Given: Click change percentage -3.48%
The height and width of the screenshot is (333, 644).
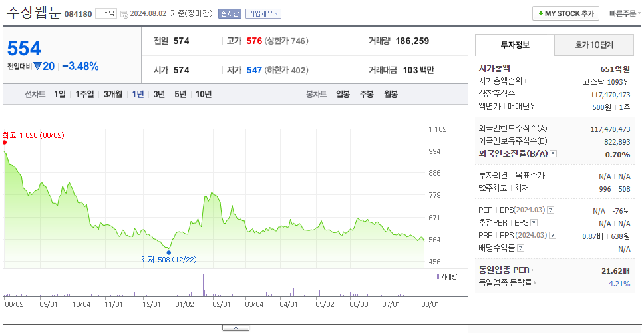Looking at the screenshot, I should [80, 66].
